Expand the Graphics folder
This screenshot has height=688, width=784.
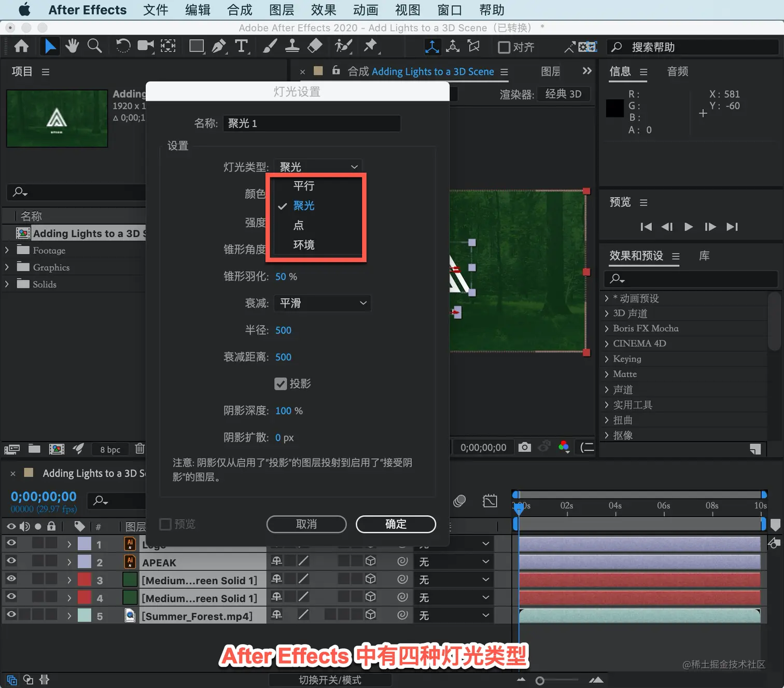click(7, 267)
